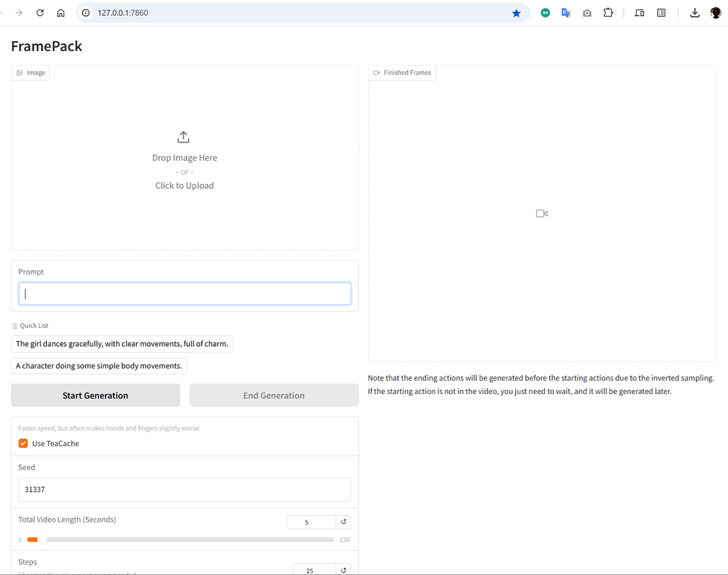Viewport: 728px width, 575px height.
Task: Click the 'Use TeaCache' label text
Action: 56,444
